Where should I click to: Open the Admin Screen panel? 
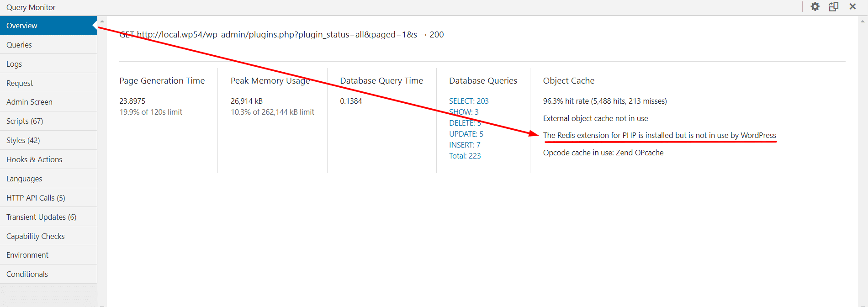click(48, 102)
